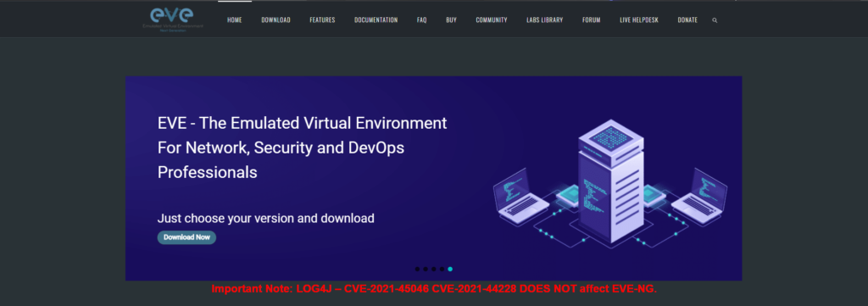Click the Donate navigation link
Viewport: 868px width, 306px height.
coord(687,20)
